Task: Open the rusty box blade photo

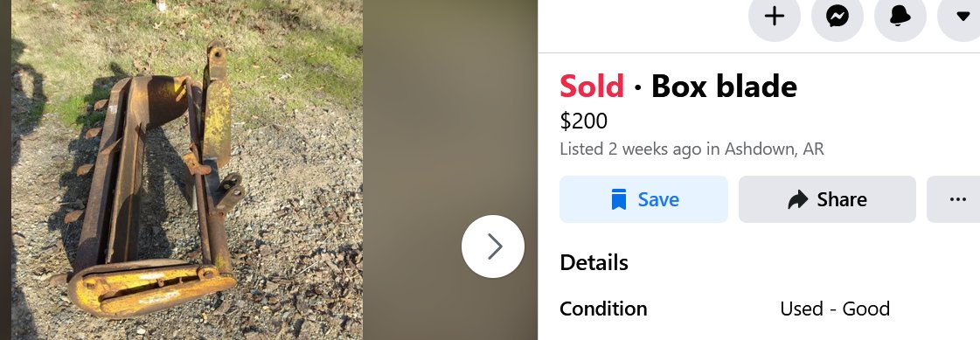Action: pyautogui.click(x=187, y=170)
